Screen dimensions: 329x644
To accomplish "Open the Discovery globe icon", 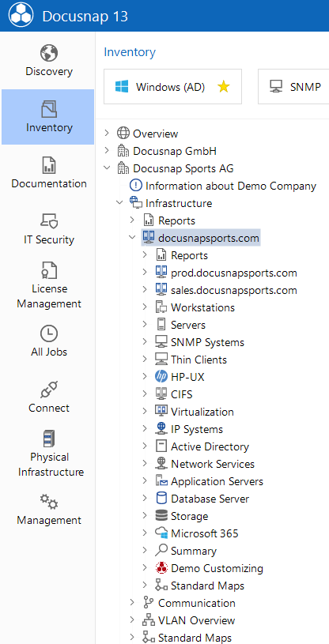I will pos(49,54).
